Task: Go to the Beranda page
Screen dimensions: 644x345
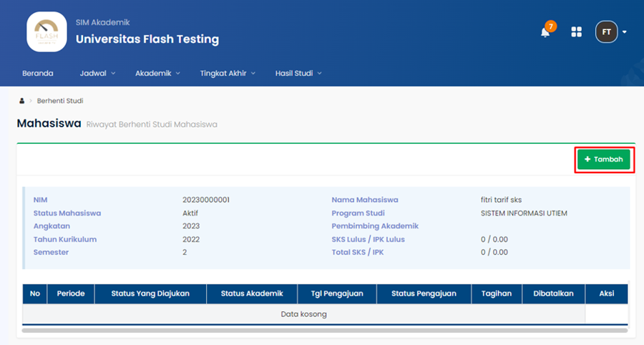Action: (x=38, y=73)
